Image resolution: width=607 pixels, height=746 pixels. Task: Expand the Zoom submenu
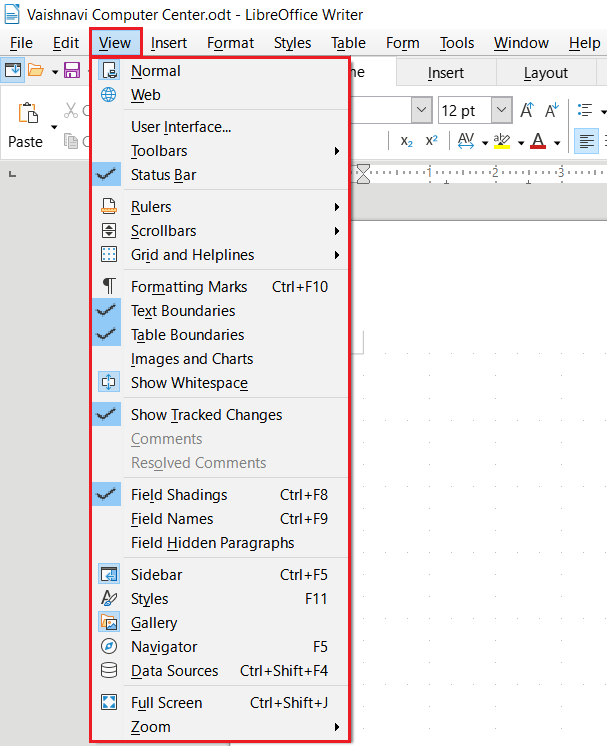coord(220,726)
